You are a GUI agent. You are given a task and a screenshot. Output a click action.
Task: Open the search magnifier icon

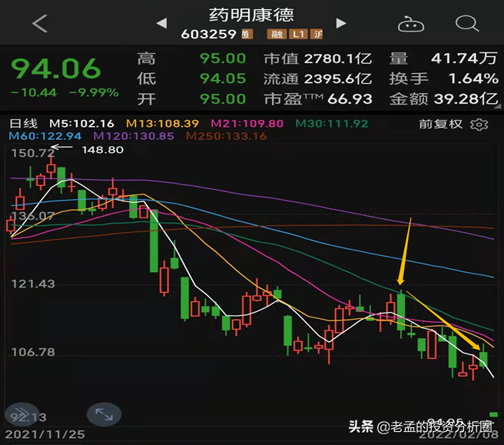(x=467, y=23)
